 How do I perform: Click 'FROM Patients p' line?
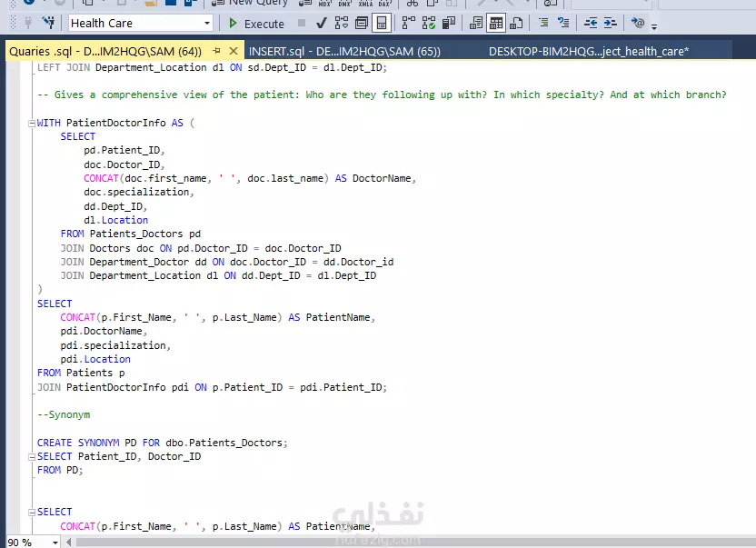[81, 373]
